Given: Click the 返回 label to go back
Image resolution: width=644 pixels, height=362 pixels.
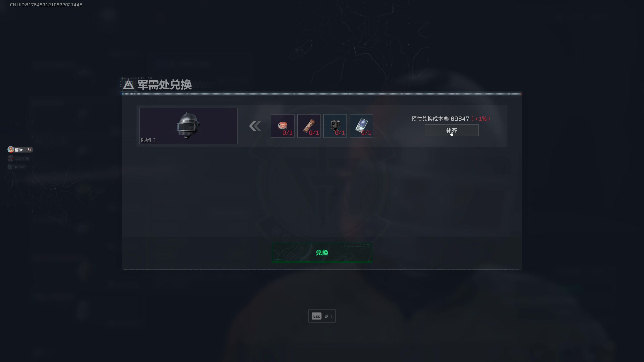Looking at the screenshot, I should coord(328,316).
